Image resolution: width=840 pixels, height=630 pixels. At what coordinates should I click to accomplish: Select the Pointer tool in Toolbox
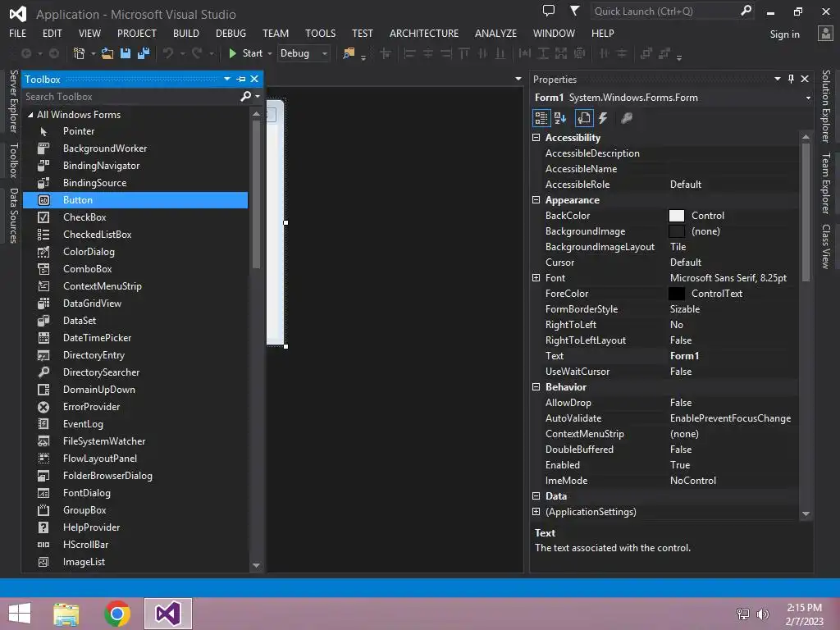coord(136,131)
